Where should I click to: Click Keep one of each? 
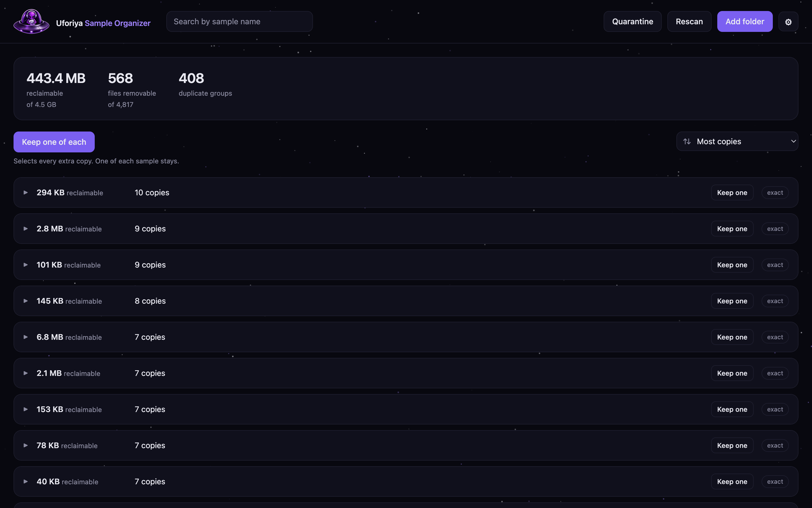click(x=54, y=142)
